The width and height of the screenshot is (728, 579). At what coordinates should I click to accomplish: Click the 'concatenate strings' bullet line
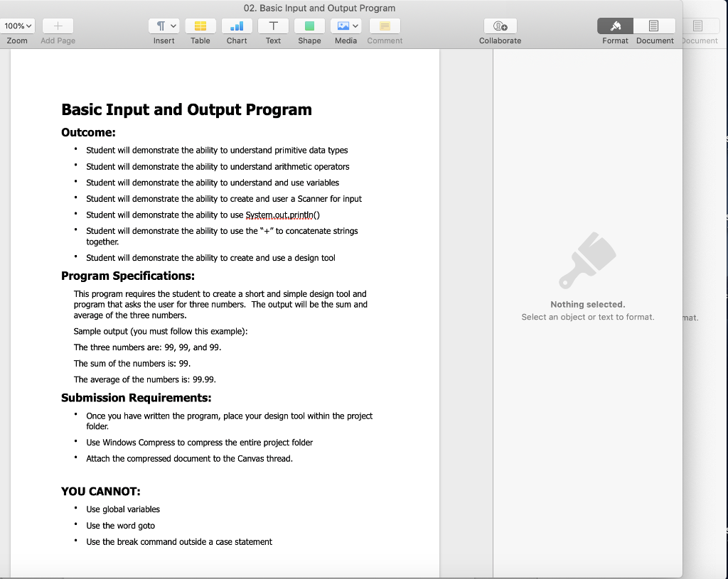pos(222,236)
